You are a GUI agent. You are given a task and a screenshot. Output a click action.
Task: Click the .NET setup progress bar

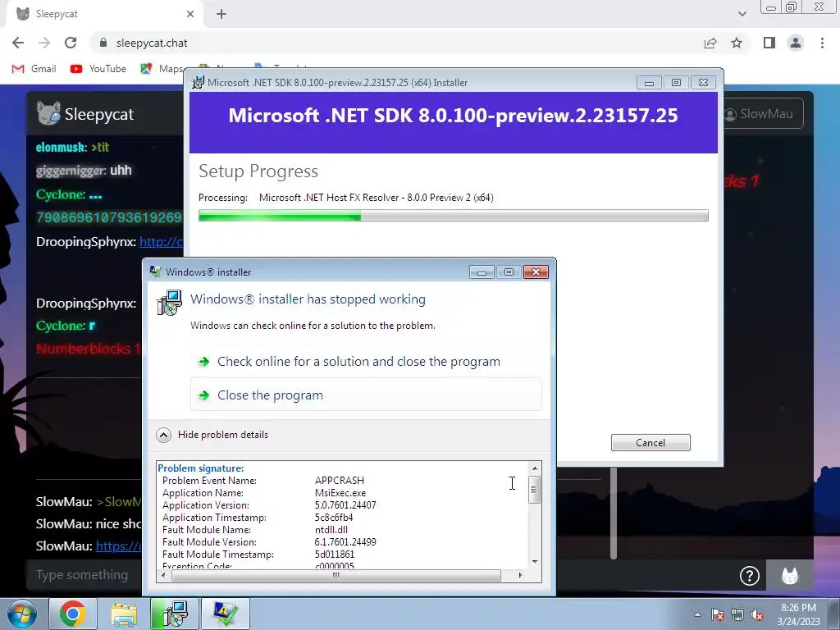click(453, 216)
